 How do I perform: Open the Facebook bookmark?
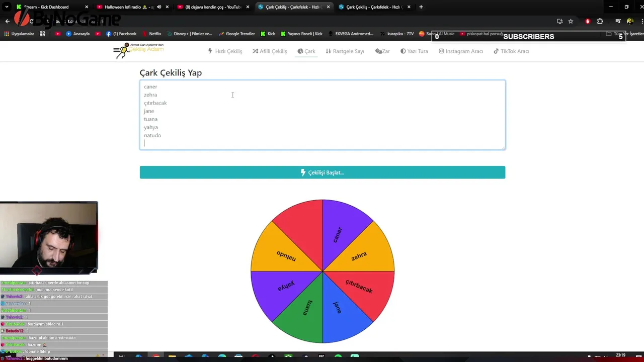(x=121, y=34)
